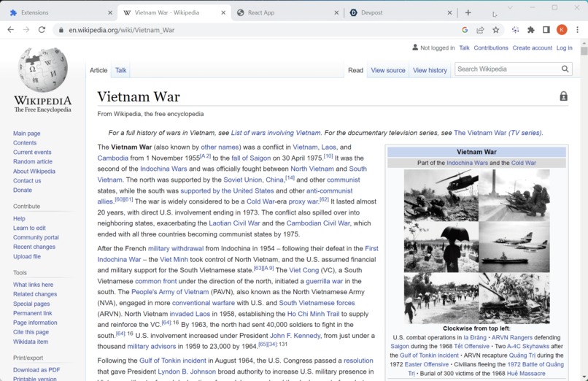Viewport: 588px width, 381px height.
Task: Go back with the browser back arrow
Action: (x=10, y=30)
